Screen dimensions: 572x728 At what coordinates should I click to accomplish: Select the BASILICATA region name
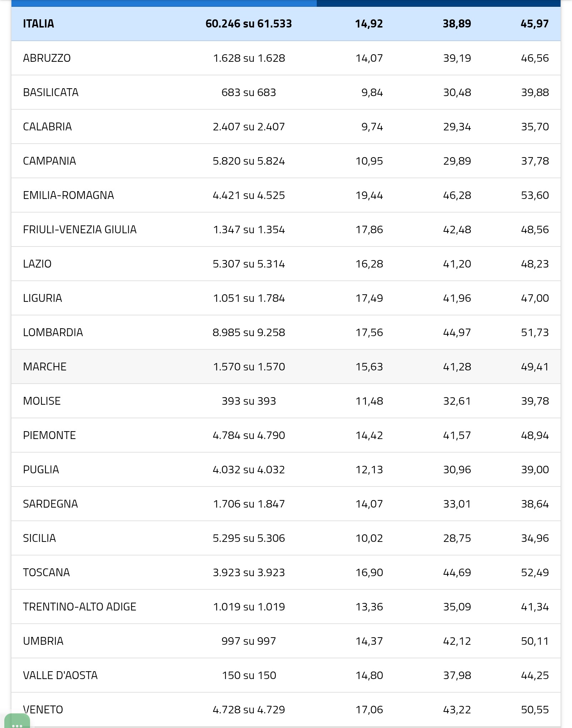(x=51, y=92)
